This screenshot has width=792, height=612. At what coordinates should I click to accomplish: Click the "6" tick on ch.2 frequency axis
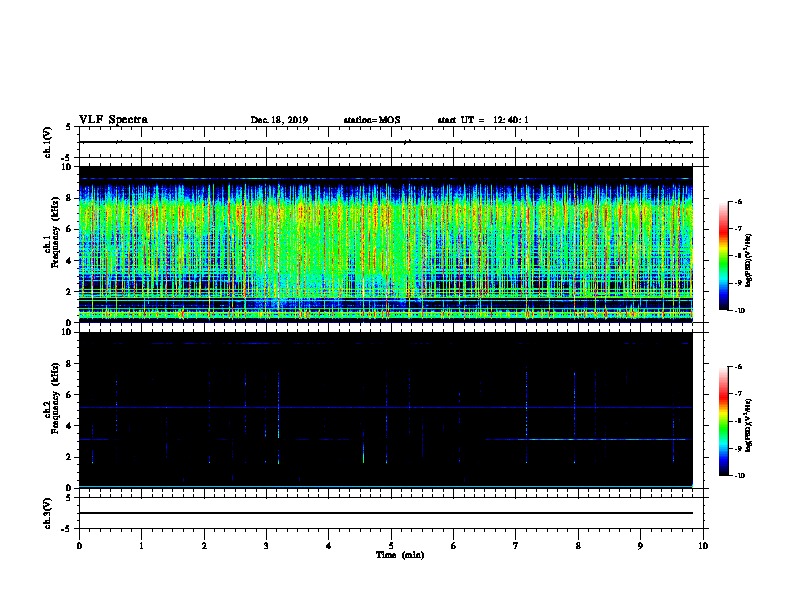(70, 395)
